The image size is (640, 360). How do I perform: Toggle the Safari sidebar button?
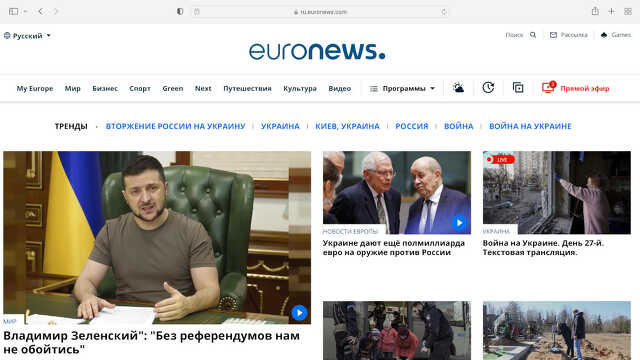pyautogui.click(x=13, y=11)
